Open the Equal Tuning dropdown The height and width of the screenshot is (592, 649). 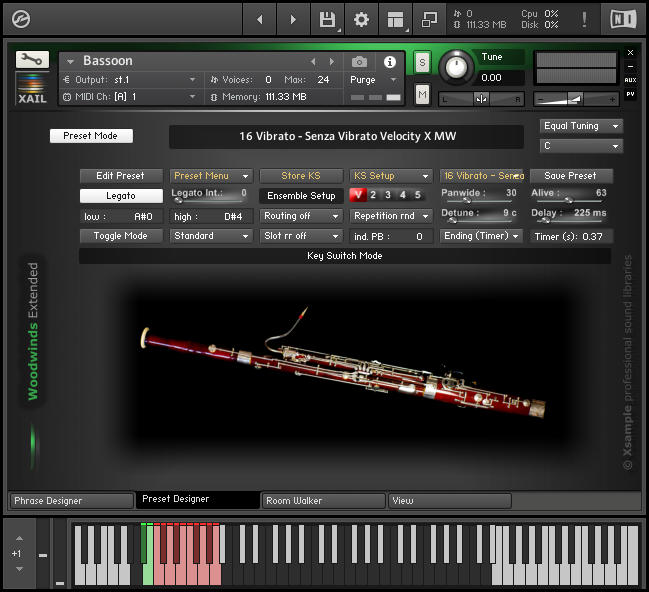click(581, 126)
